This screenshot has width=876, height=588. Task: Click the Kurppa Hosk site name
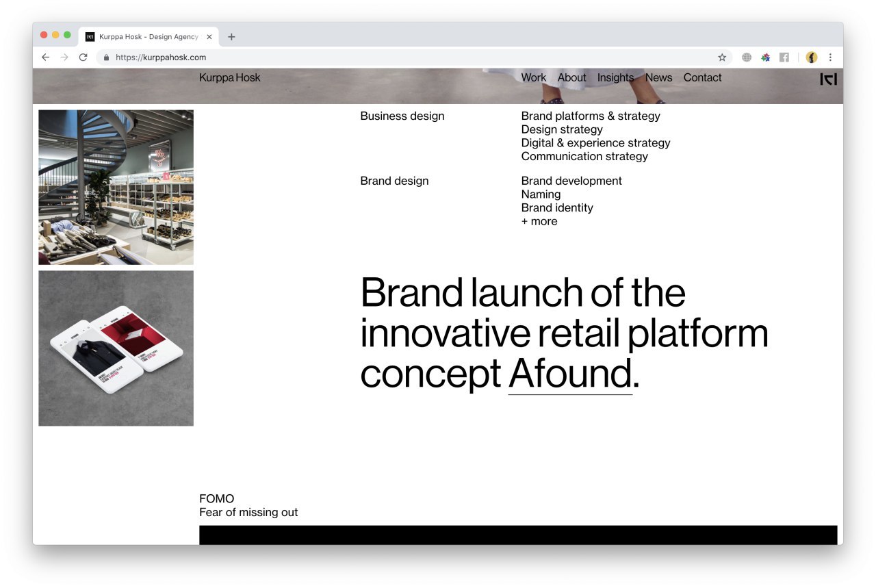tap(230, 78)
